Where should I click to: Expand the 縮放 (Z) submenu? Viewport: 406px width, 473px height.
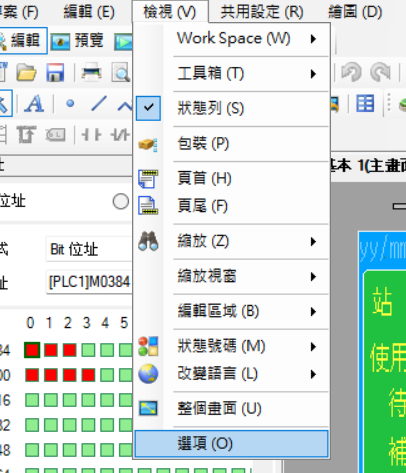click(232, 241)
